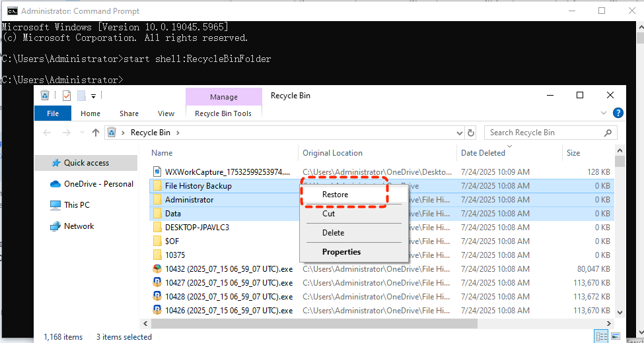This screenshot has height=343, width=644.
Task: Click the search magnifier icon
Action: point(608,133)
